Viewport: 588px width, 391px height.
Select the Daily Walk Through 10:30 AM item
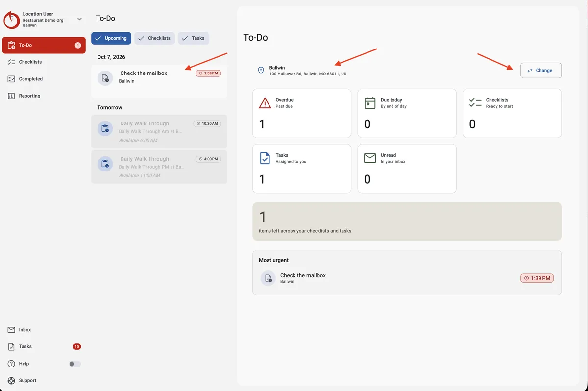(x=159, y=131)
